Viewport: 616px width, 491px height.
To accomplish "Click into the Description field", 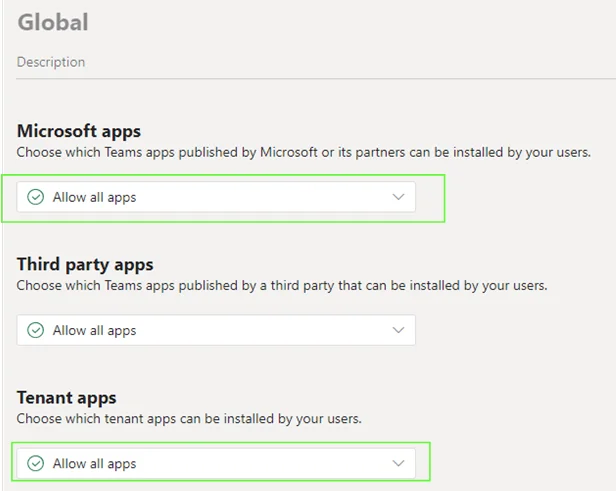I will pyautogui.click(x=316, y=62).
